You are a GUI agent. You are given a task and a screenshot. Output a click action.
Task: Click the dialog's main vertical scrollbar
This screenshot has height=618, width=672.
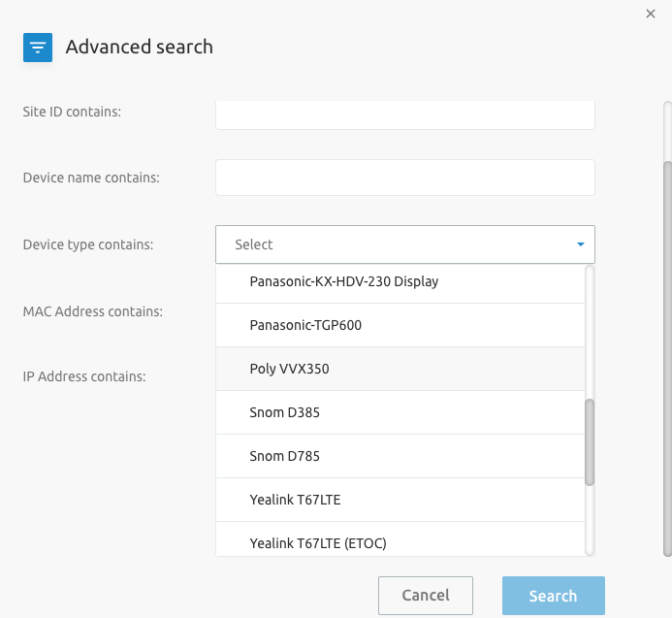[667, 359]
